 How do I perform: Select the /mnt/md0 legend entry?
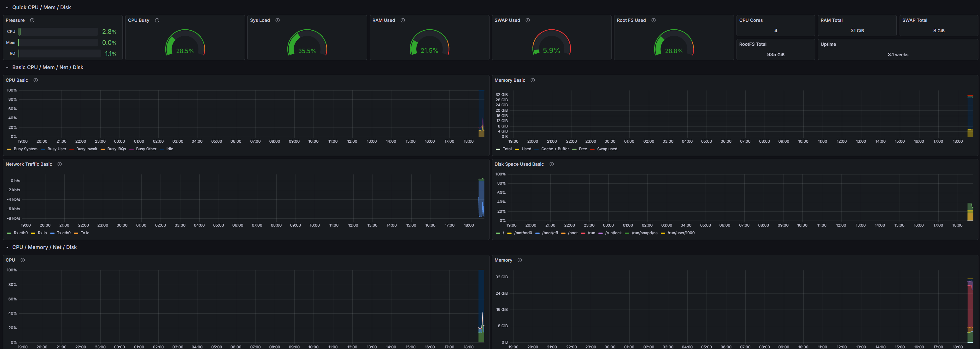coord(524,233)
